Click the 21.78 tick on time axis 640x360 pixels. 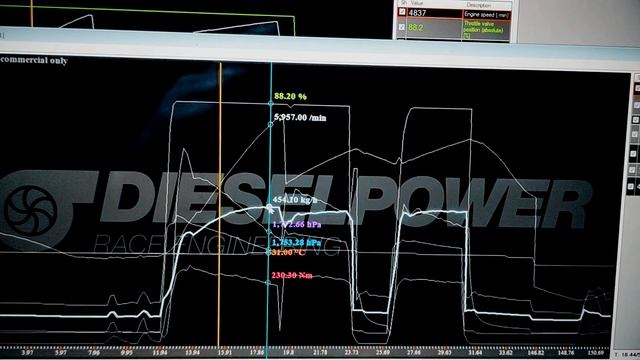[x=320, y=352]
